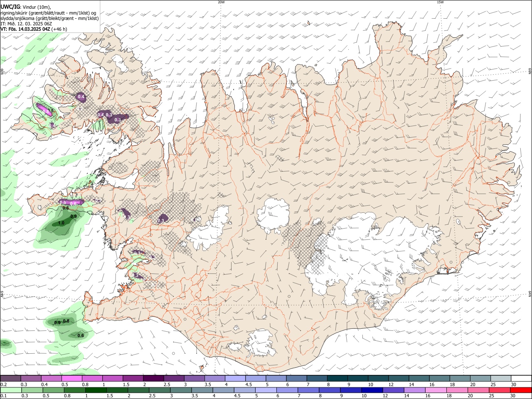Click the 'rigning/skúrir' legend description line
Image resolution: width=532 pixels, height=399 pixels.
point(48,12)
